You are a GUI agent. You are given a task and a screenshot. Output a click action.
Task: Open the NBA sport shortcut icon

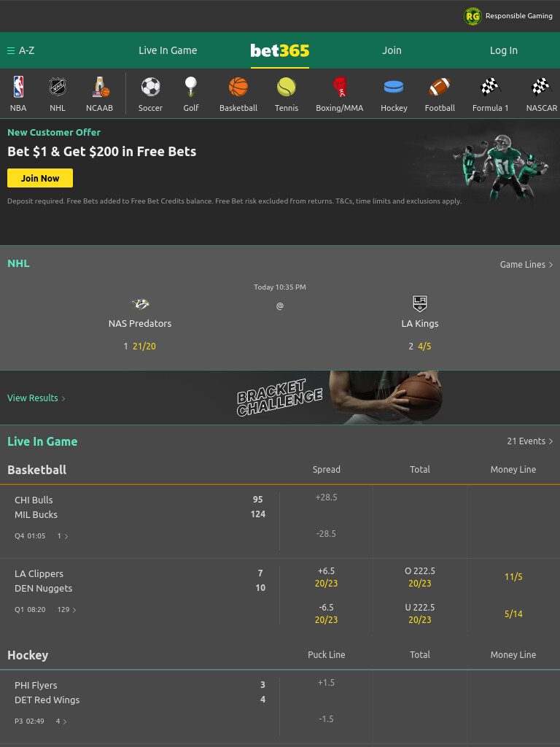click(x=18, y=88)
